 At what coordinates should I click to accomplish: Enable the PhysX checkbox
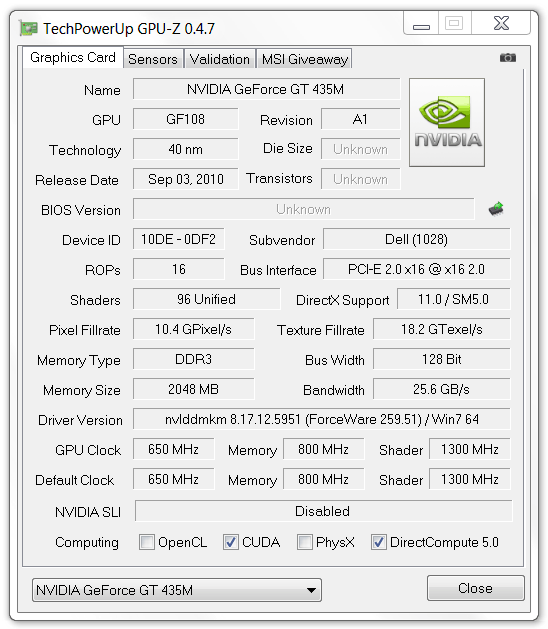[304, 542]
